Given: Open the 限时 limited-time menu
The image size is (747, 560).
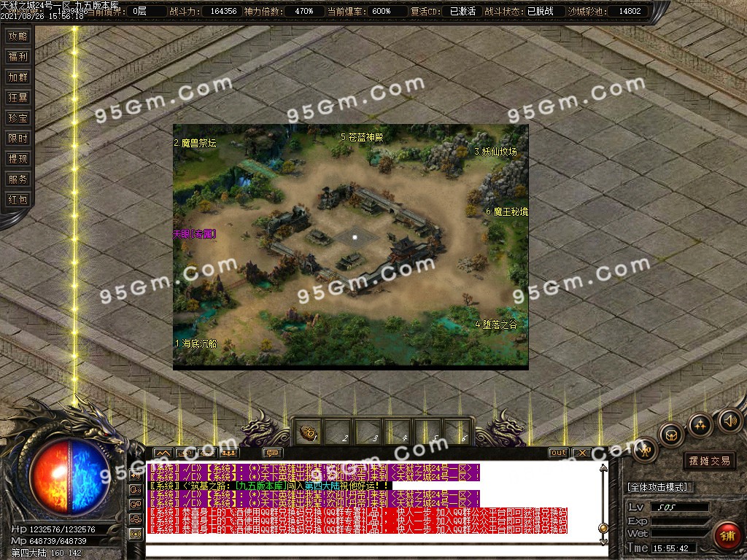Looking at the screenshot, I should click(18, 139).
